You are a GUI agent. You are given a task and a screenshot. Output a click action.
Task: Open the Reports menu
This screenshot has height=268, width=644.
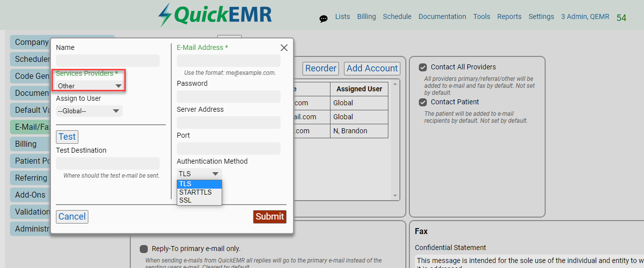click(x=509, y=16)
